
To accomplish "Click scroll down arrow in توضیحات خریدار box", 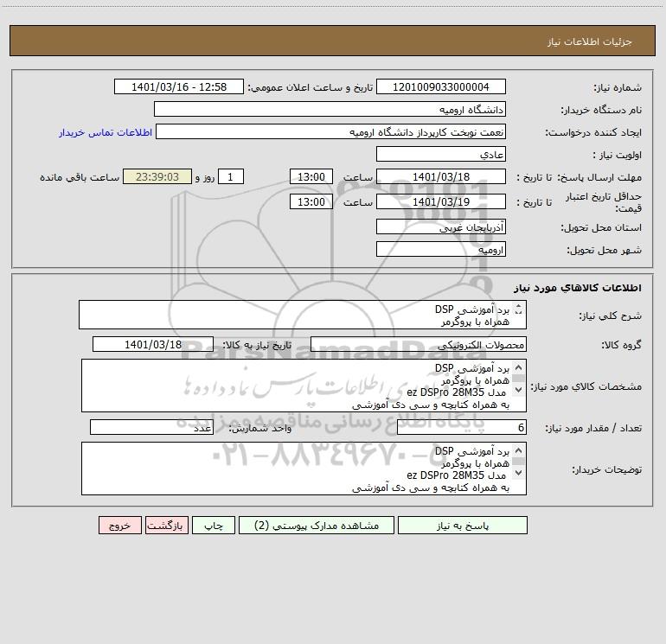I will point(518,473).
